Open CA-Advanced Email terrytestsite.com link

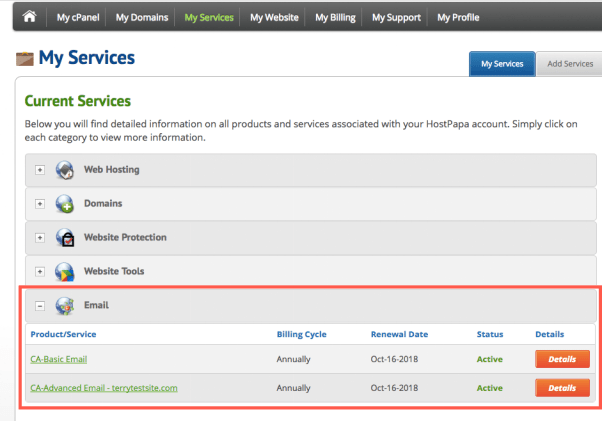coord(104,387)
